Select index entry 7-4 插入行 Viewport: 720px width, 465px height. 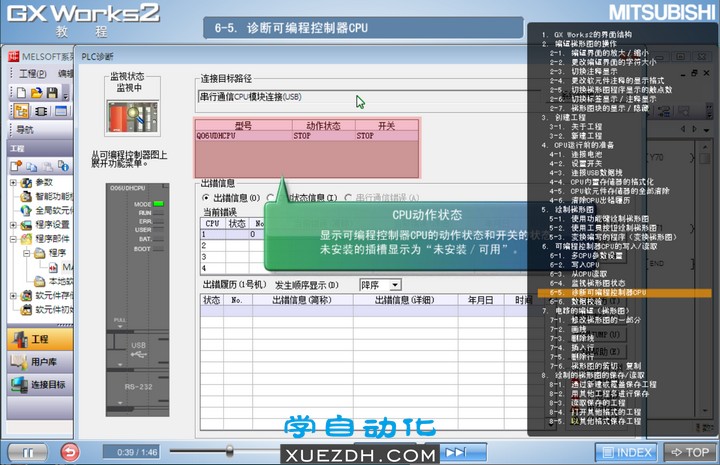click(572, 347)
